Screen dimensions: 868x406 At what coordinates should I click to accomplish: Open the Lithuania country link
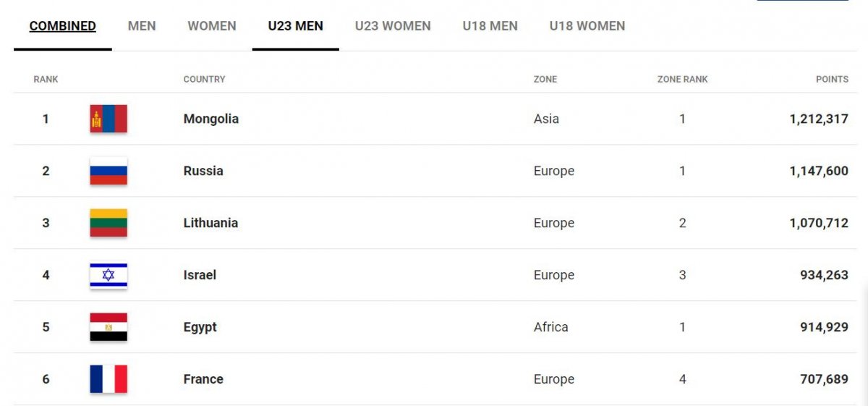point(210,223)
